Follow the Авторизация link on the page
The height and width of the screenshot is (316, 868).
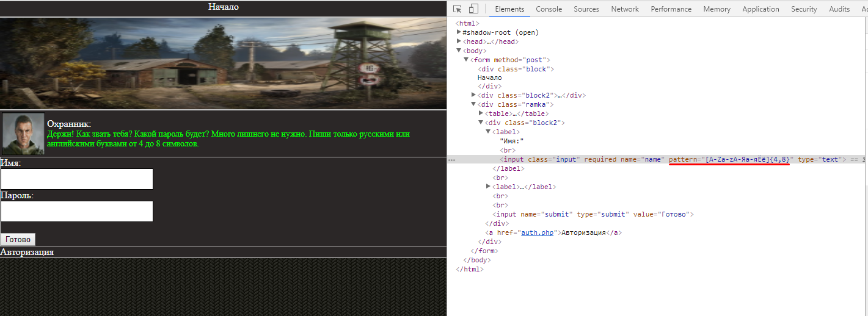tap(27, 252)
